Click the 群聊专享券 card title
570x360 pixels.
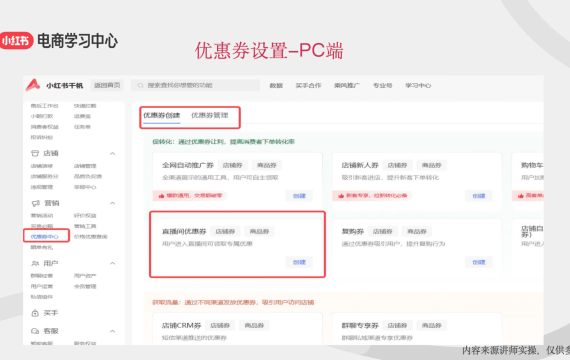tap(360, 325)
